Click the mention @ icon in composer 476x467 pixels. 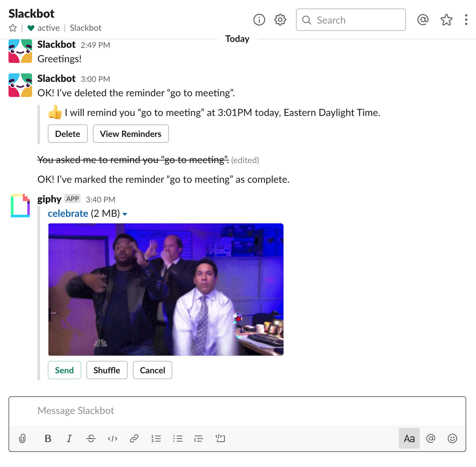(431, 438)
